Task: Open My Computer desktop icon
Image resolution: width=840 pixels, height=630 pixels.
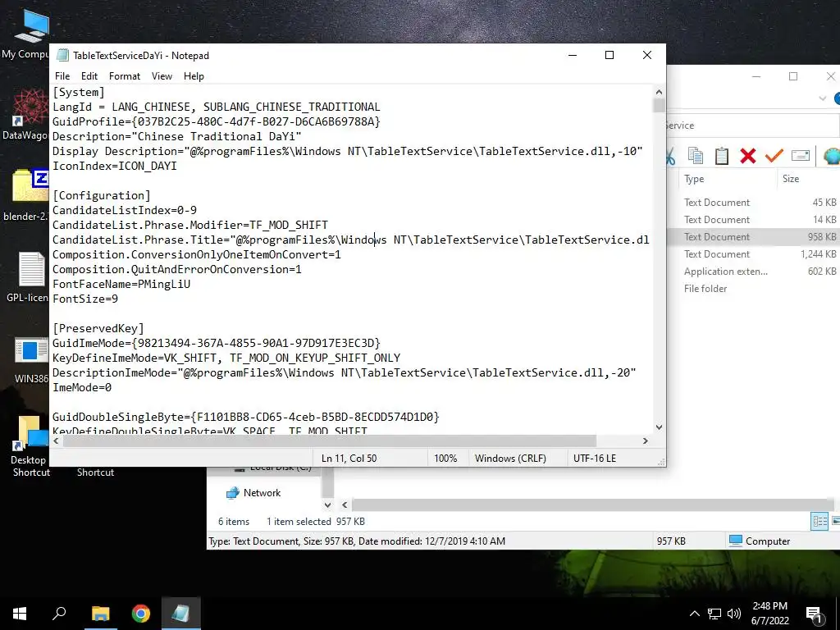Action: 31,25
